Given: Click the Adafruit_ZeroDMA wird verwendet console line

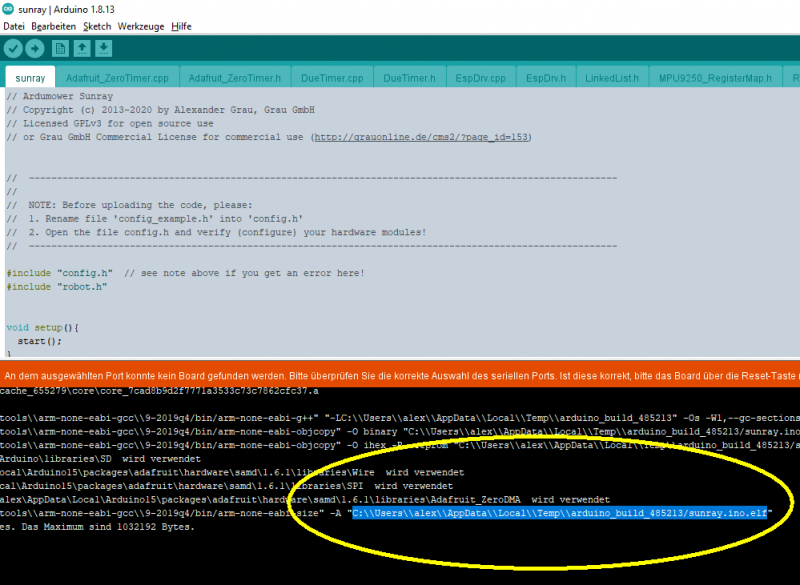Looking at the screenshot, I should [305, 500].
